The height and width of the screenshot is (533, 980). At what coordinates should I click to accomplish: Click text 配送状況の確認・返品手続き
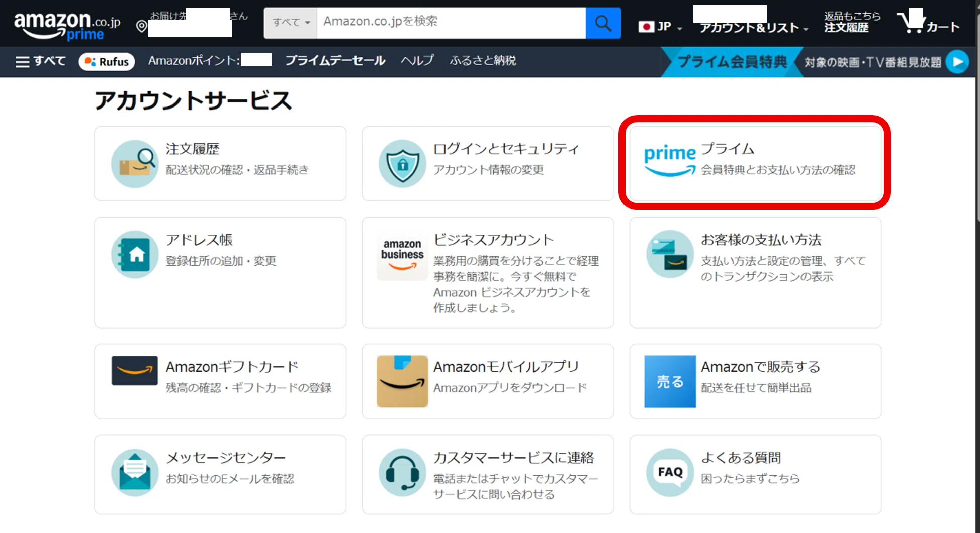[237, 170]
